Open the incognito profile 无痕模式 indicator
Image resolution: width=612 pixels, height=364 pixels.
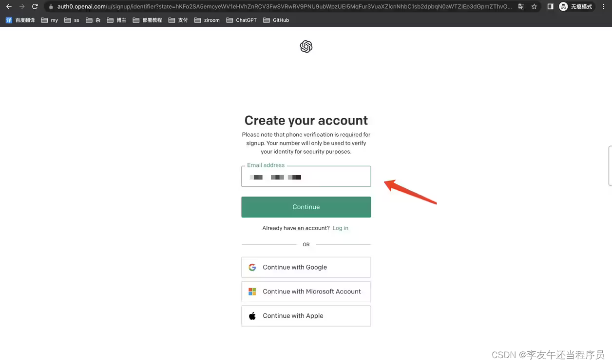point(576,7)
